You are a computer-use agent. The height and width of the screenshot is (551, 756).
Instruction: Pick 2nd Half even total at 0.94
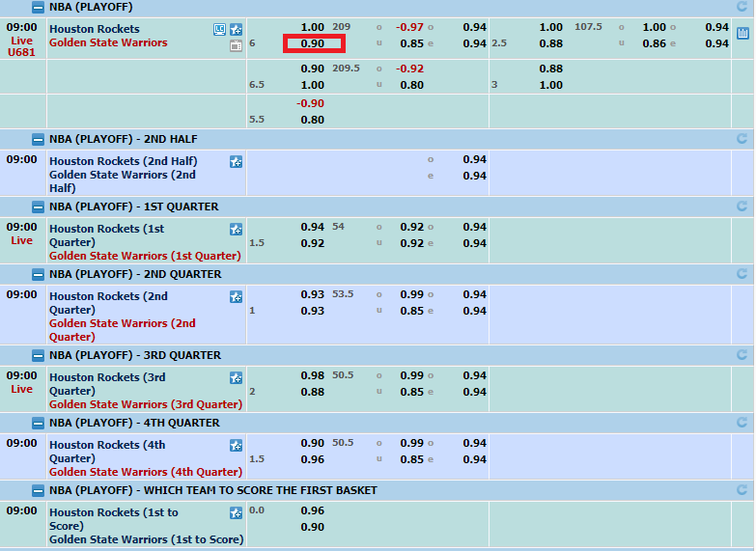[x=474, y=176]
